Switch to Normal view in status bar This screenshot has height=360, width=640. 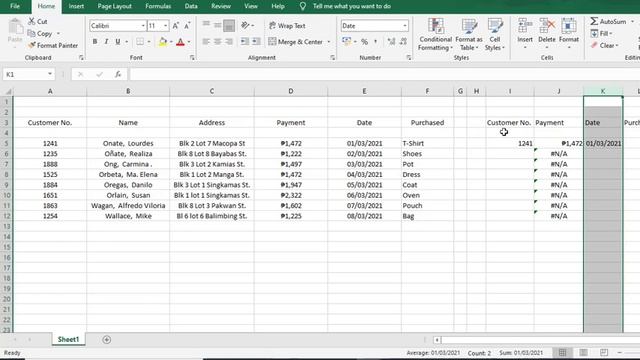[x=562, y=353]
